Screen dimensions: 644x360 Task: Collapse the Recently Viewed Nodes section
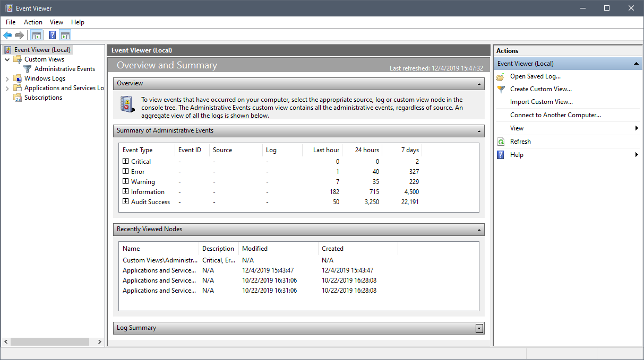point(479,230)
